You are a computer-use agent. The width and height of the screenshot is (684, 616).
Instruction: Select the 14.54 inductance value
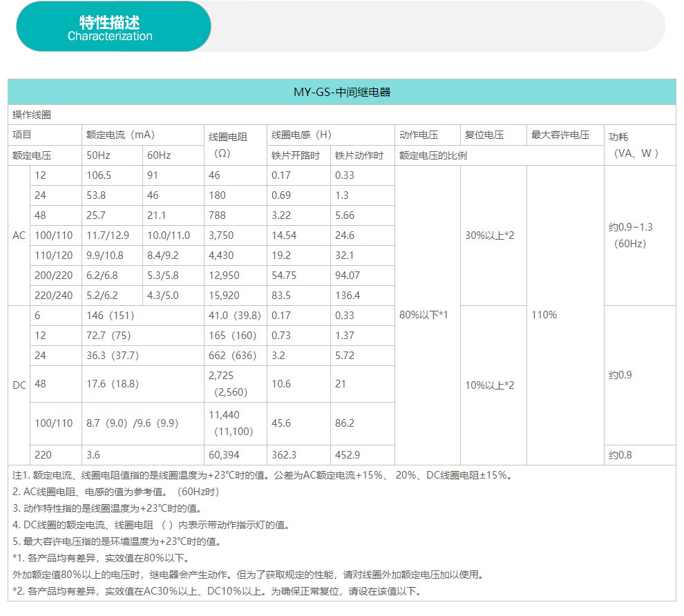click(283, 235)
